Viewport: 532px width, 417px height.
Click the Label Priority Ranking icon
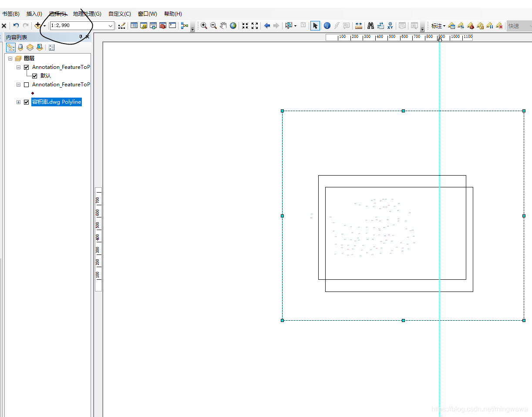461,26
